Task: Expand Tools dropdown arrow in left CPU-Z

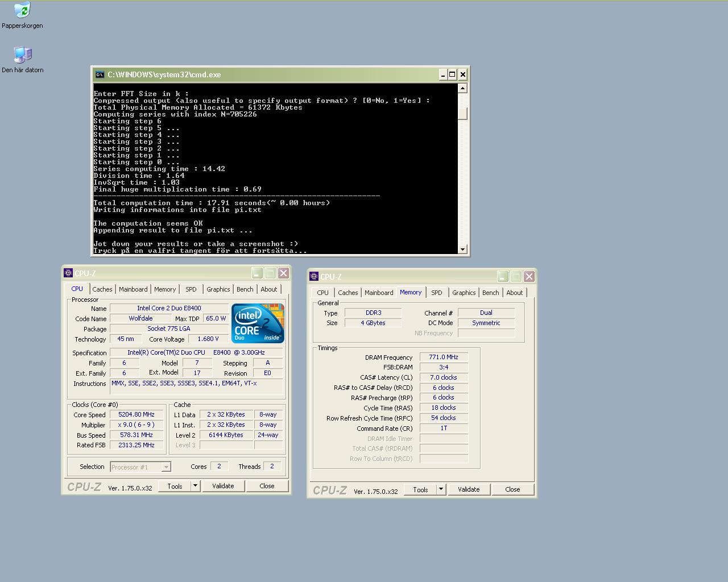Action: [x=195, y=486]
